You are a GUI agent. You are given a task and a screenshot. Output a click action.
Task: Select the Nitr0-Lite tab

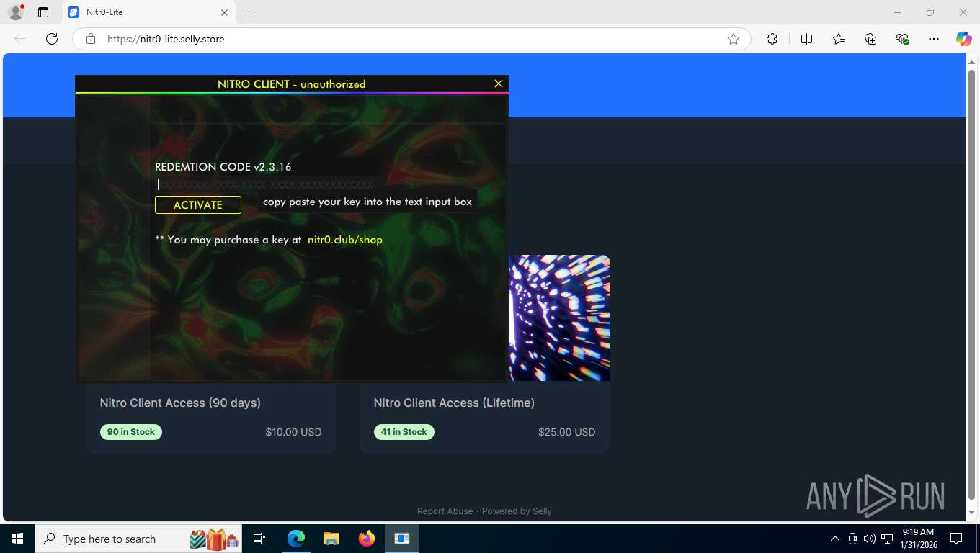click(148, 12)
